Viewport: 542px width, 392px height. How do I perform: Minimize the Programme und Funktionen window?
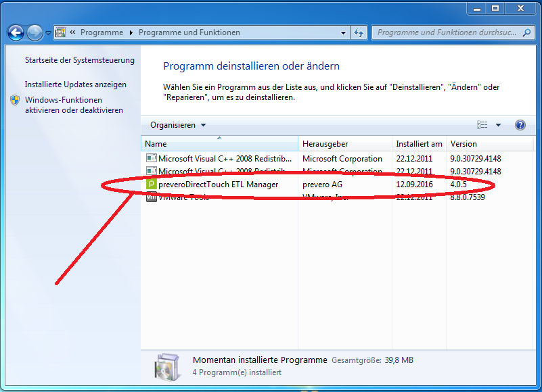pos(477,8)
